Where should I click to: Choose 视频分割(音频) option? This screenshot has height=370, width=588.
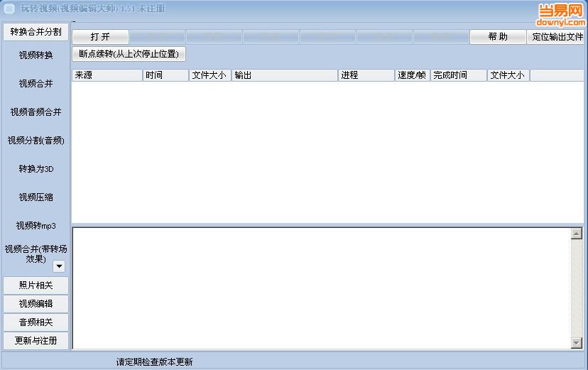click(36, 141)
